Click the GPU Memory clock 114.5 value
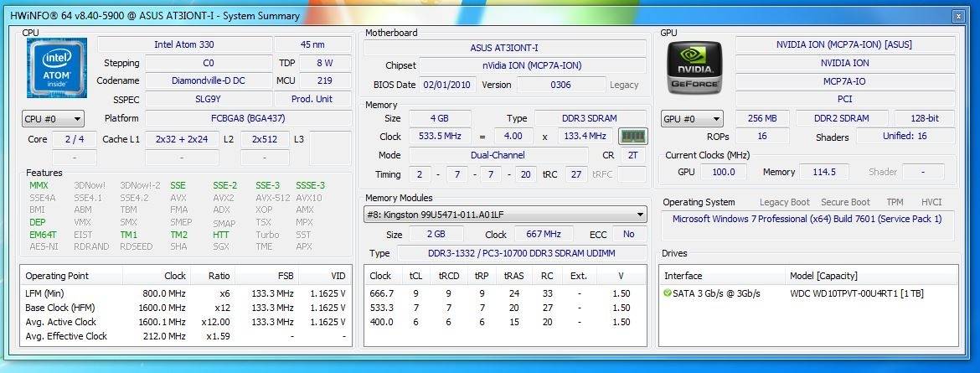Viewport: 980px width, 373px height. [824, 172]
